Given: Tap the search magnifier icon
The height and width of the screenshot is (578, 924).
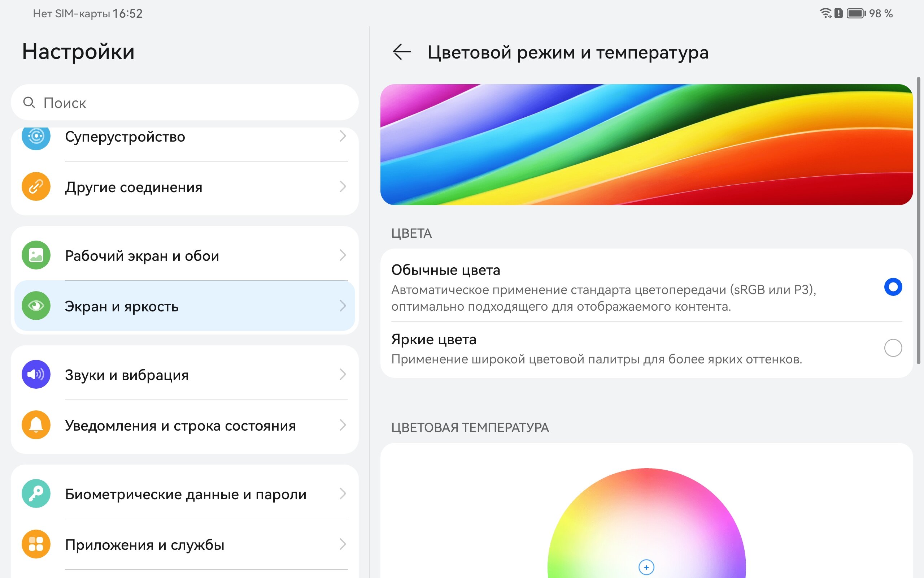Looking at the screenshot, I should [x=29, y=103].
